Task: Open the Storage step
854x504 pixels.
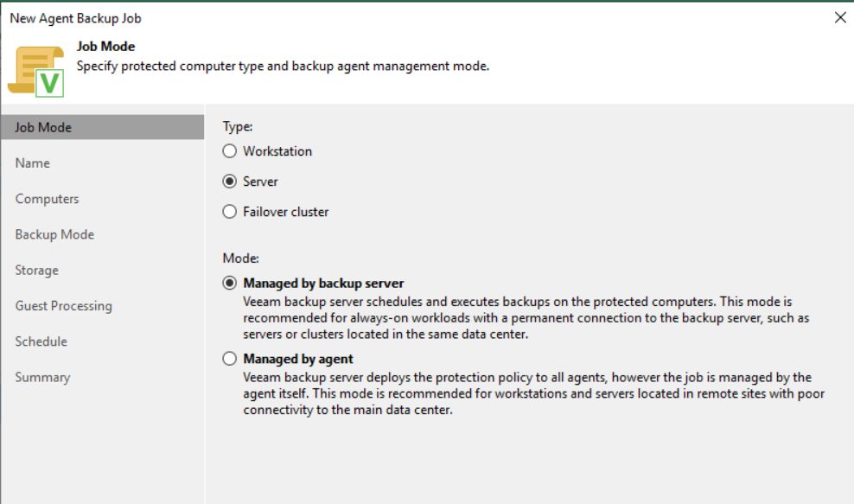Action: pyautogui.click(x=37, y=271)
